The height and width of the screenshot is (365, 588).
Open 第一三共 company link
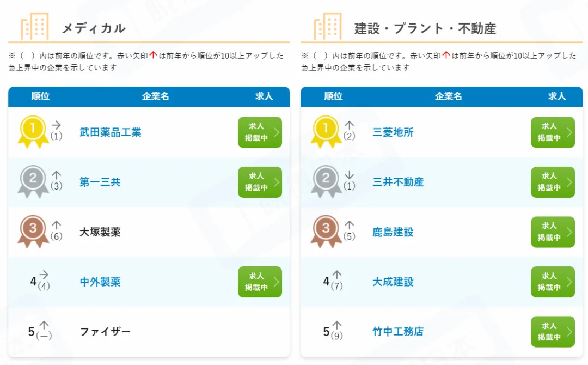click(100, 182)
